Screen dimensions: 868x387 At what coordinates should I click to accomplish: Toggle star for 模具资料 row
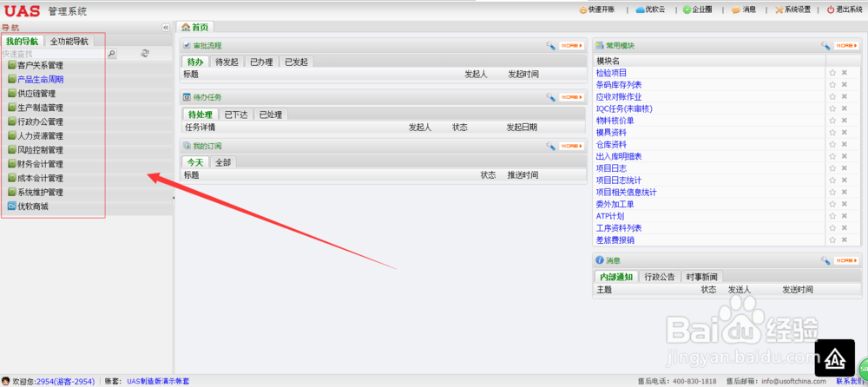832,132
